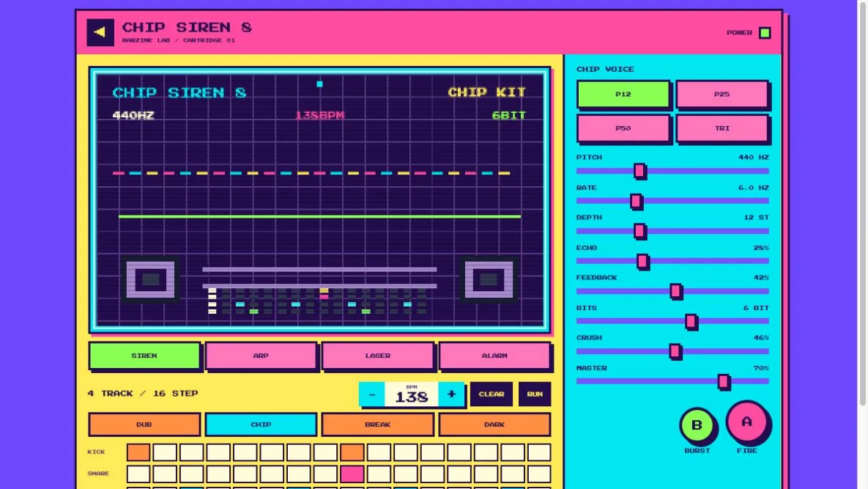868x489 pixels.
Task: Load the Chip pattern preset
Action: (x=261, y=424)
